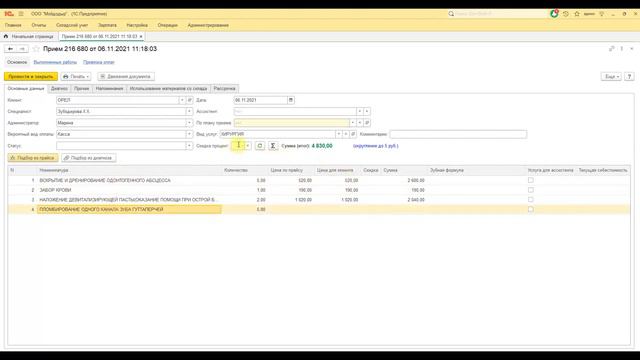
Task: Click the Подбор из диагноза button
Action: pos(89,158)
